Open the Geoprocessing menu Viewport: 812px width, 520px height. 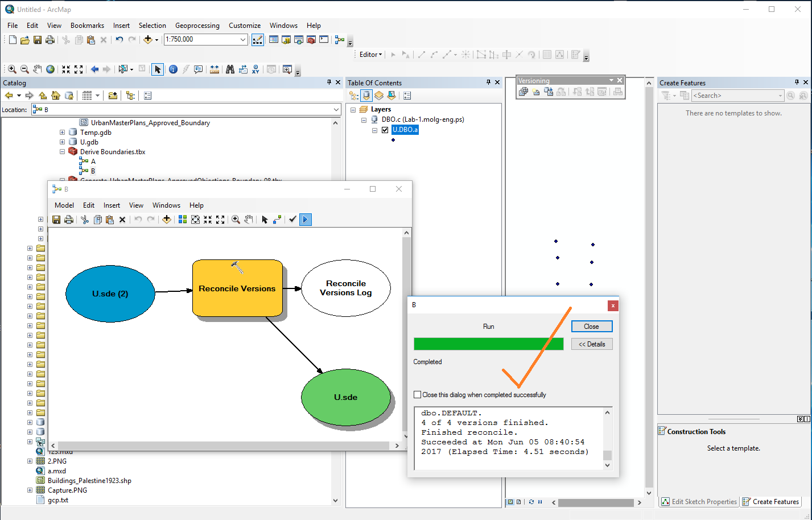(x=197, y=26)
